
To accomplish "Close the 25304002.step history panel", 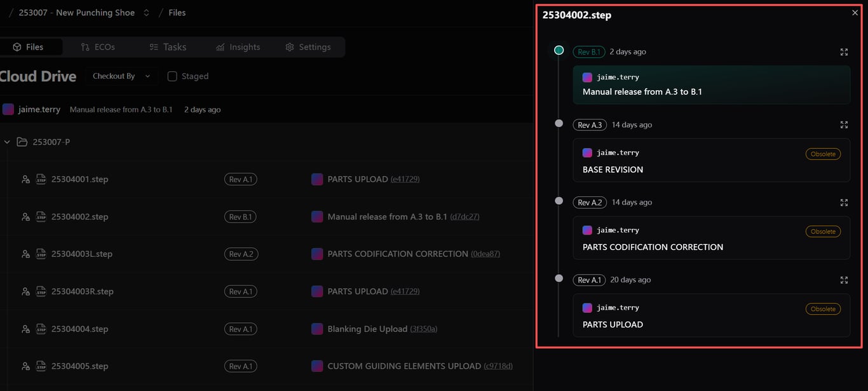I will coord(855,13).
